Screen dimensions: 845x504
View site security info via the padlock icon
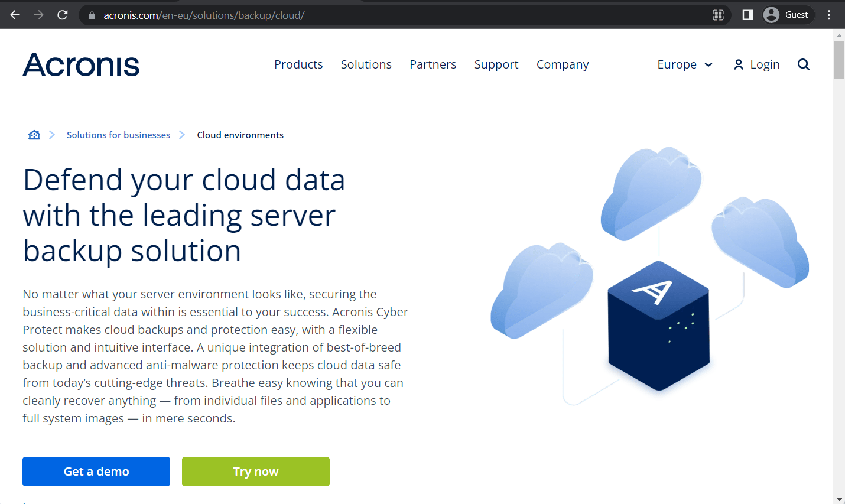pyautogui.click(x=90, y=15)
